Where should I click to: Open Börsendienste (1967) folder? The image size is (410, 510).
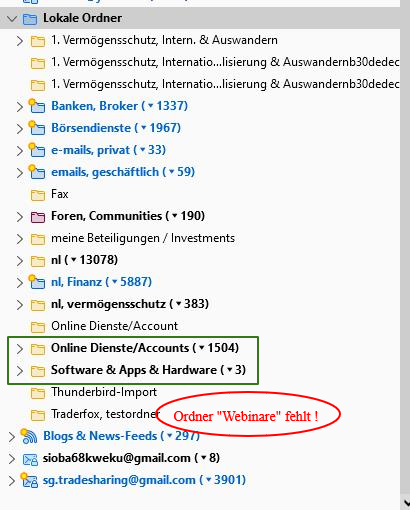pyautogui.click(x=116, y=128)
